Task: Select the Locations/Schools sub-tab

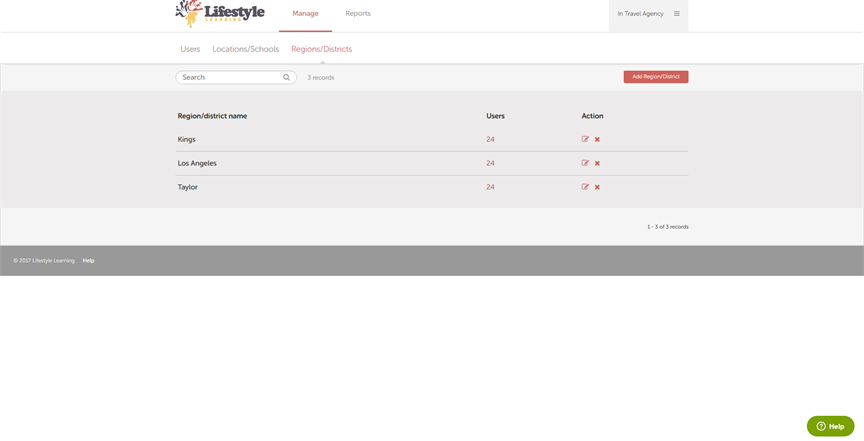Action: coord(245,49)
